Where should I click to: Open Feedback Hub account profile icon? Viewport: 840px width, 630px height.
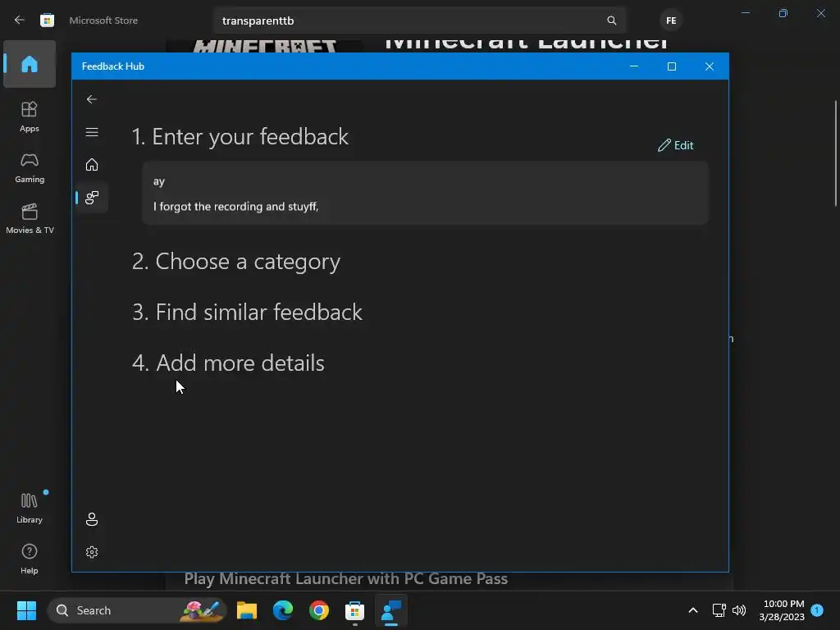pyautogui.click(x=92, y=519)
